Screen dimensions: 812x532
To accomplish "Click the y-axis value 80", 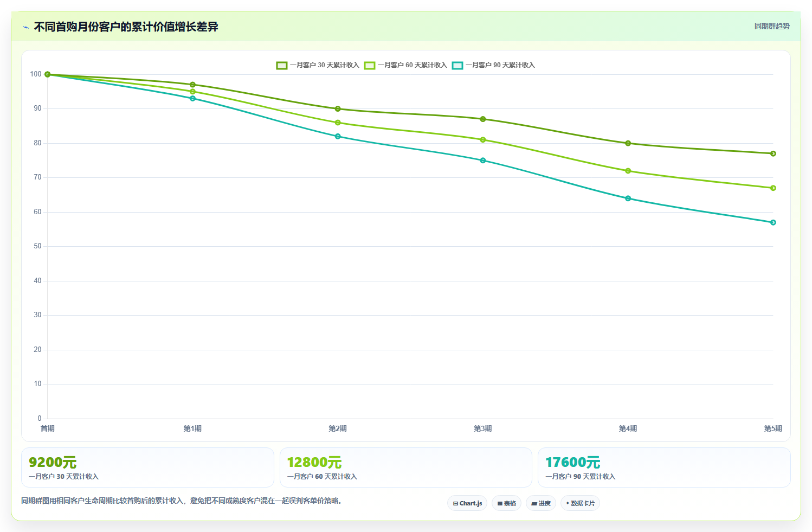I will pyautogui.click(x=37, y=143).
